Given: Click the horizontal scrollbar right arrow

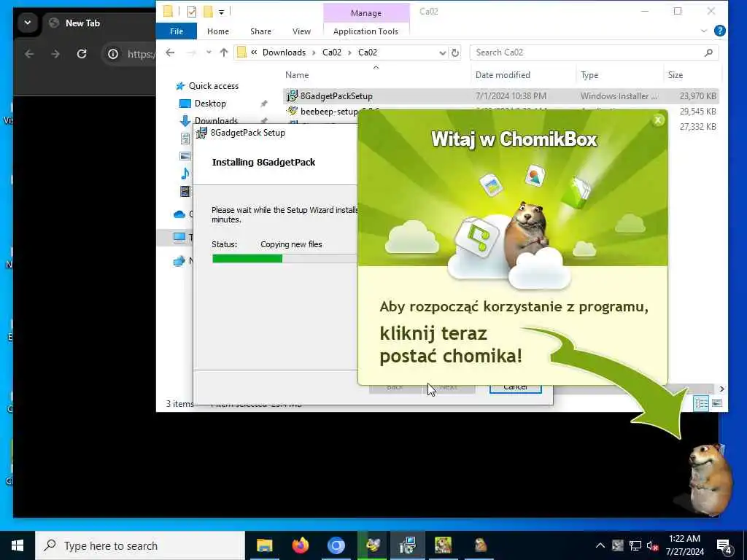Looking at the screenshot, I should tap(721, 389).
